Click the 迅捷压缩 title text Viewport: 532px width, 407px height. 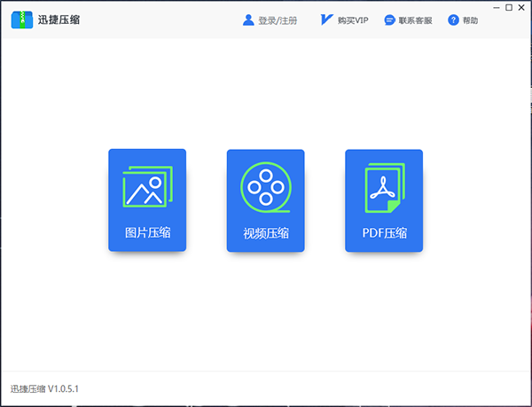click(x=59, y=20)
